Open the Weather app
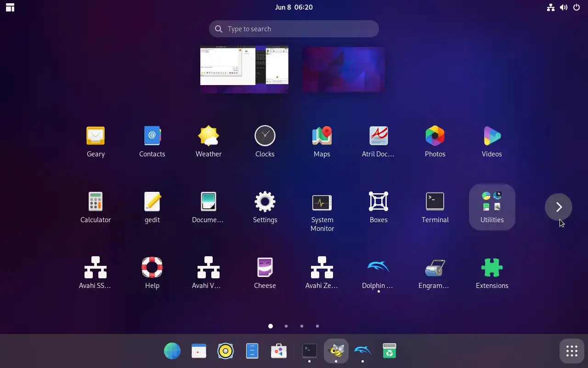The image size is (588, 368). [209, 142]
